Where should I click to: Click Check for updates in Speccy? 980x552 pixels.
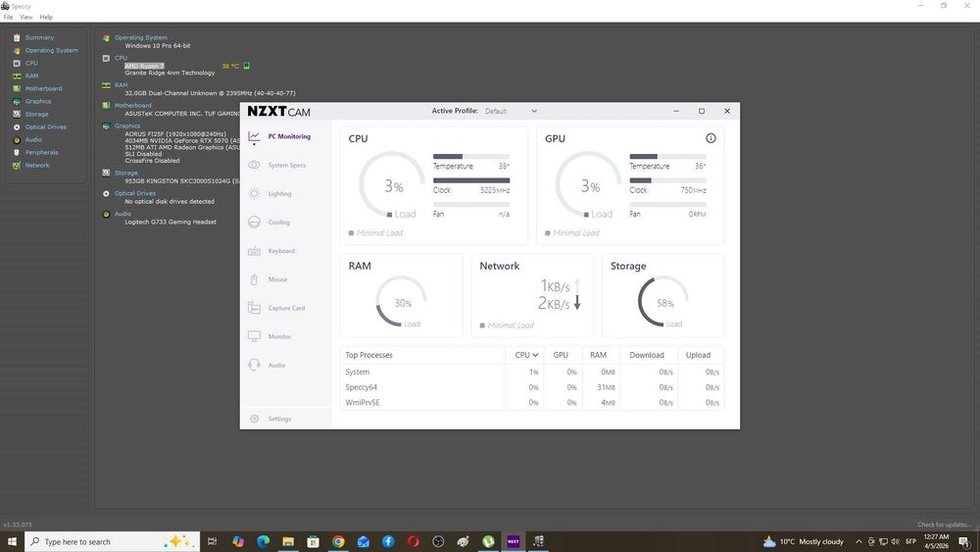pos(945,525)
